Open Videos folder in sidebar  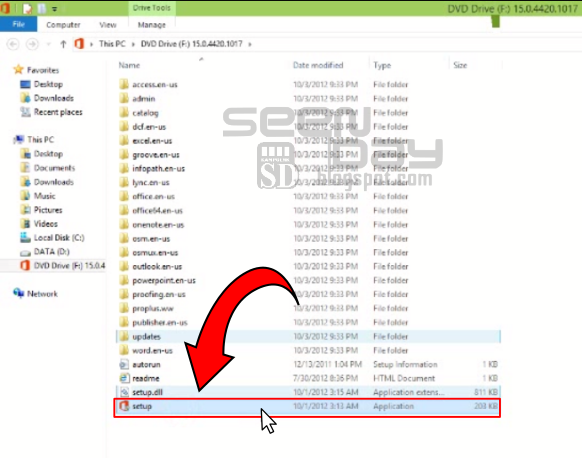coord(46,224)
